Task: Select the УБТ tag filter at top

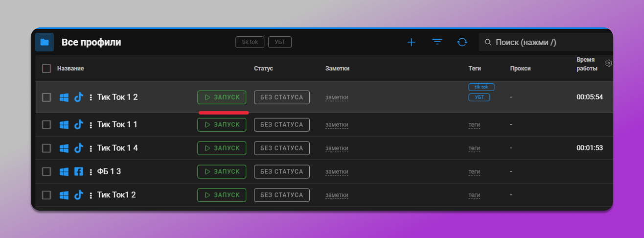Action: 280,42
